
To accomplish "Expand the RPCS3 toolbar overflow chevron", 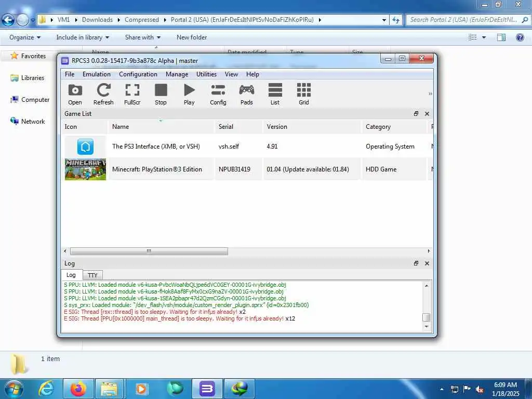I will pyautogui.click(x=430, y=94).
